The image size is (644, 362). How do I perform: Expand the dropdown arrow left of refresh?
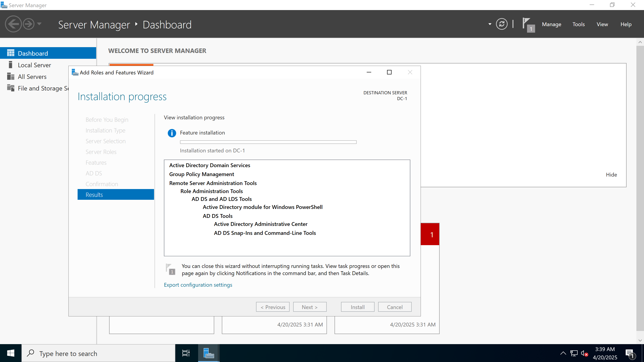pyautogui.click(x=489, y=24)
